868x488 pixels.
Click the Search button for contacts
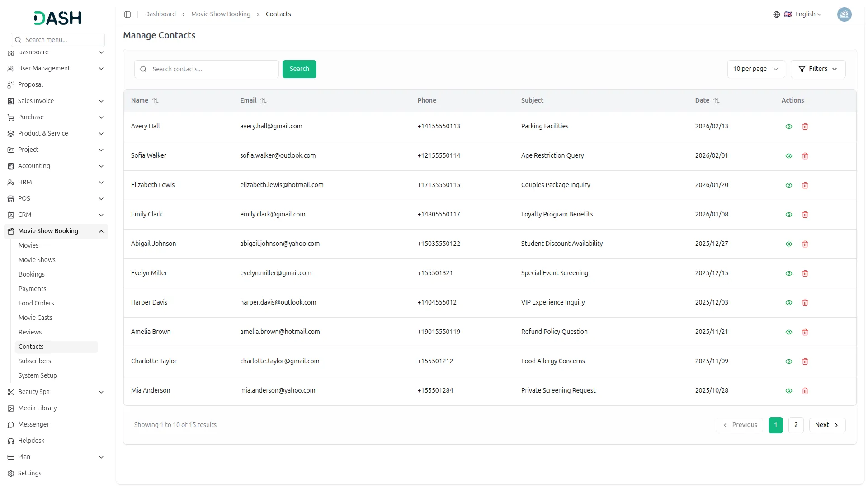tap(299, 69)
